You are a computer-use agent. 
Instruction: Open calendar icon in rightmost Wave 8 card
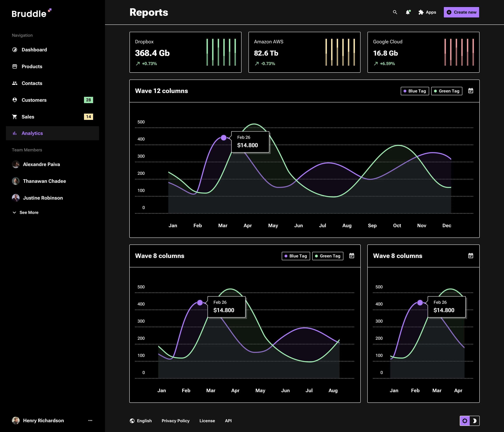pos(470,256)
